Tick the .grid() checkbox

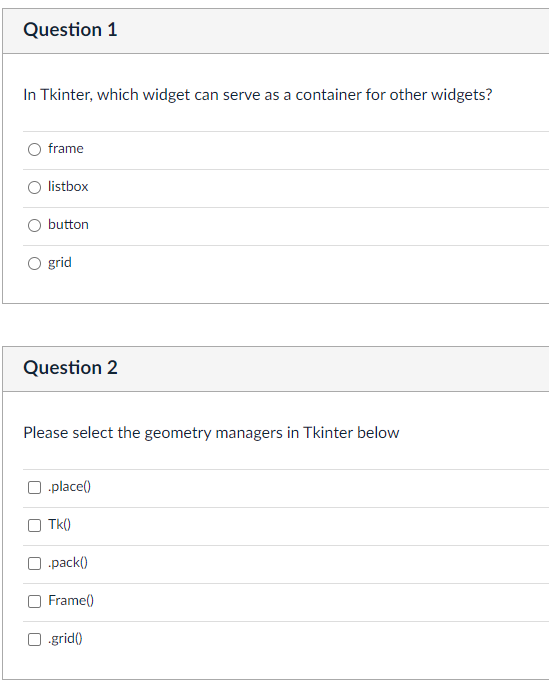(x=35, y=640)
